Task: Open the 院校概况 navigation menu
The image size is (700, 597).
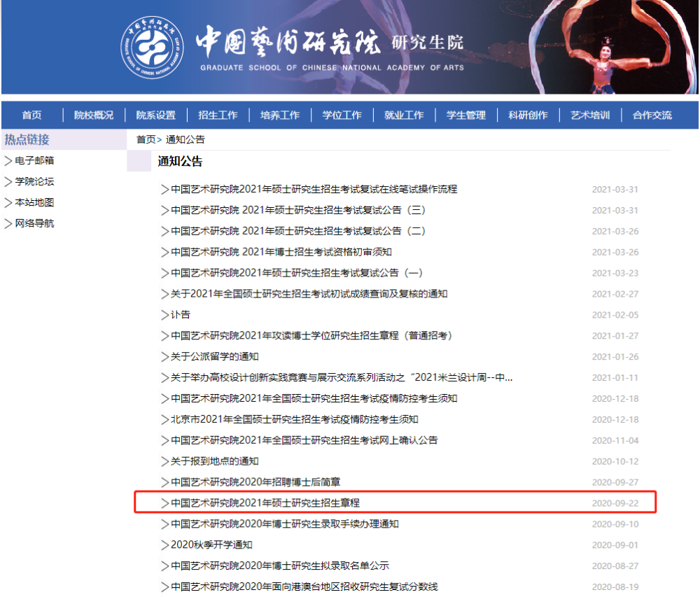Action: pyautogui.click(x=94, y=115)
